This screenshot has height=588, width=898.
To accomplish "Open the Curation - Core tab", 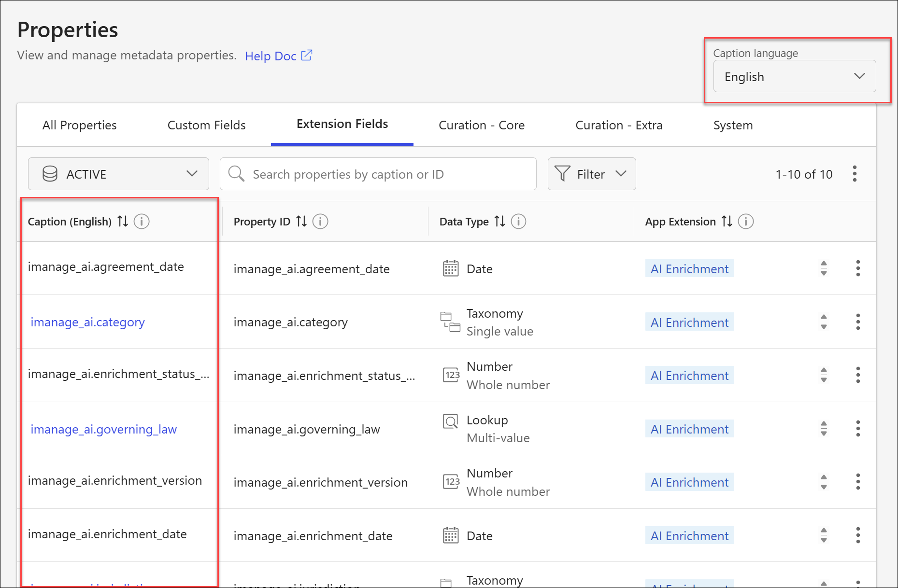I will point(481,125).
